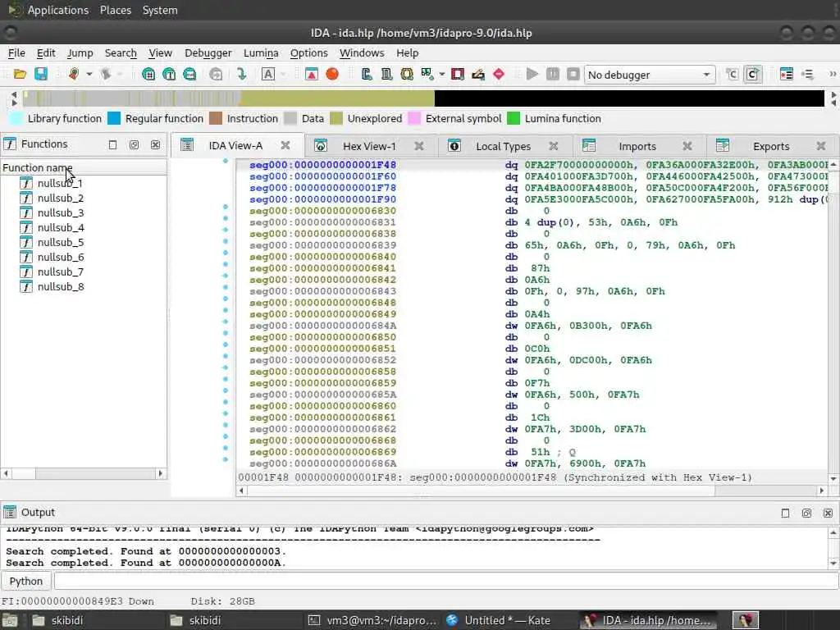840x630 pixels.
Task: Open the Search menu
Action: tap(121, 52)
